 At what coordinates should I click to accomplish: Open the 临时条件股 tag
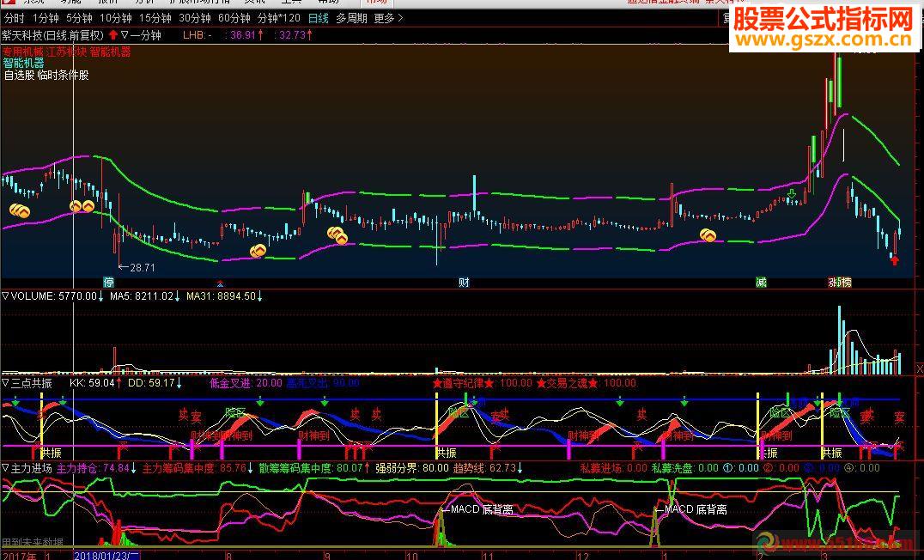[63, 75]
